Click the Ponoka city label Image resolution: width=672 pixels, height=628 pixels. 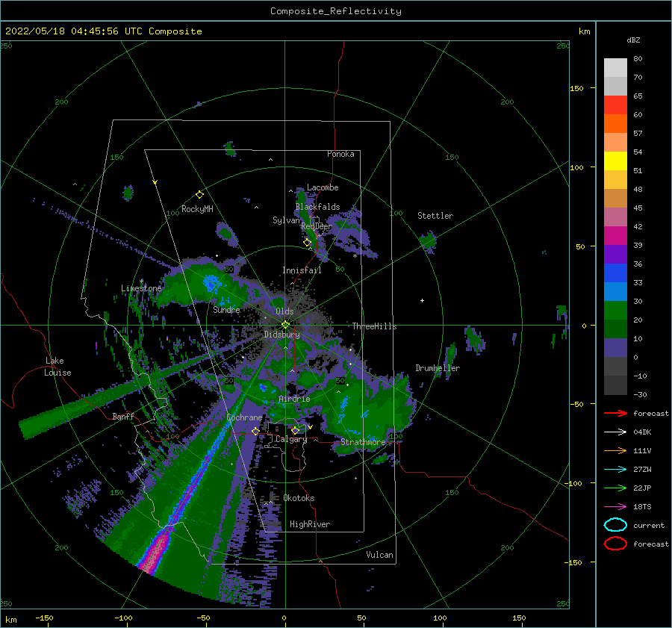pos(340,154)
